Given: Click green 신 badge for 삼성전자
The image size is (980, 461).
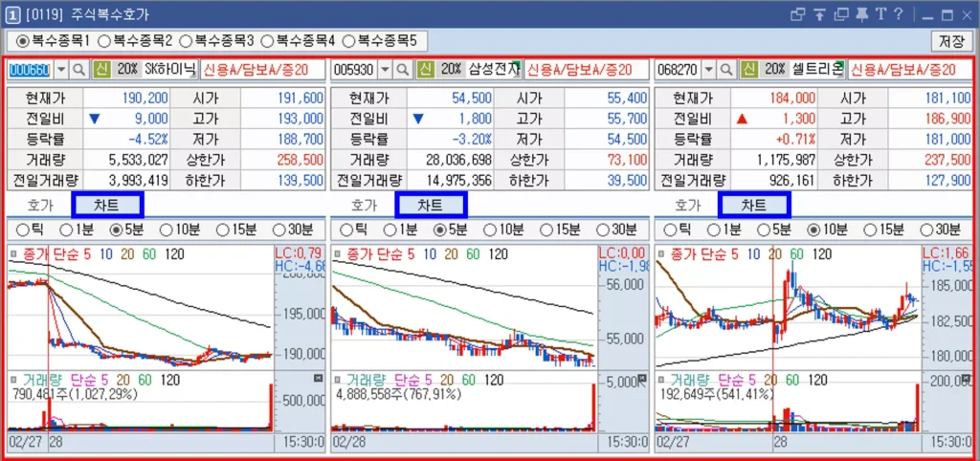Looking at the screenshot, I should point(425,69).
